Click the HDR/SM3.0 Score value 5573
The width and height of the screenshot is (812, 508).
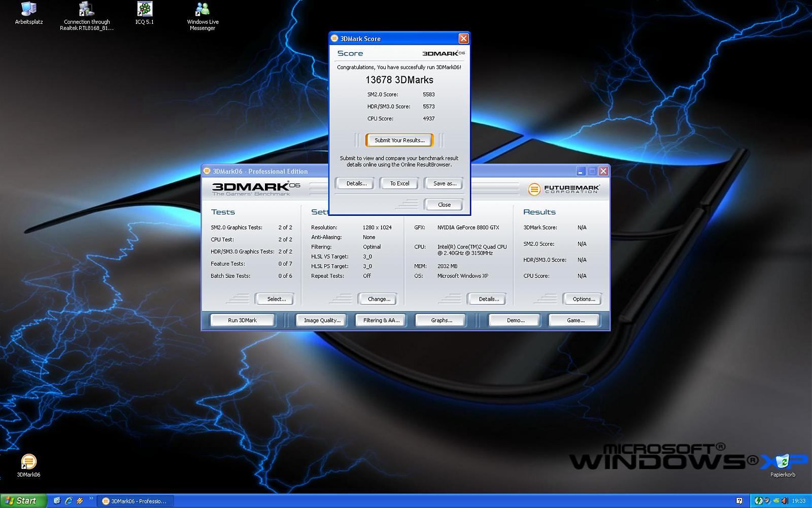429,107
